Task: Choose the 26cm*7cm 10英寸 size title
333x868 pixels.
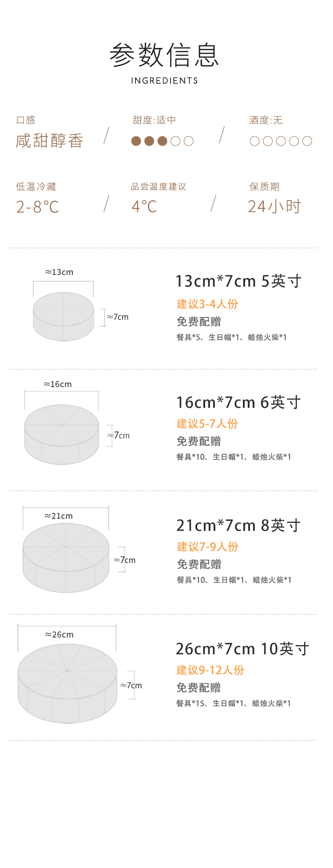Action: coord(242,649)
